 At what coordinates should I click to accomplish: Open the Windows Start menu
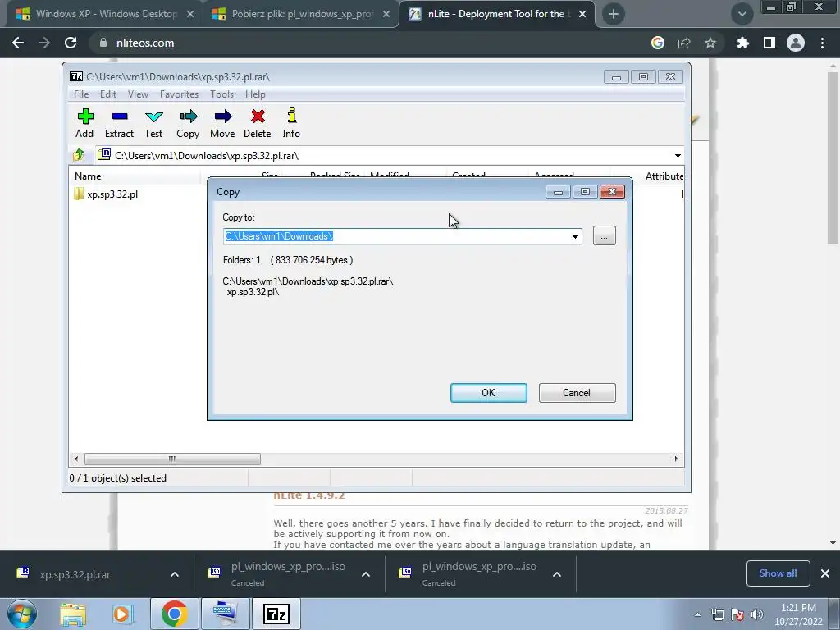pos(22,614)
